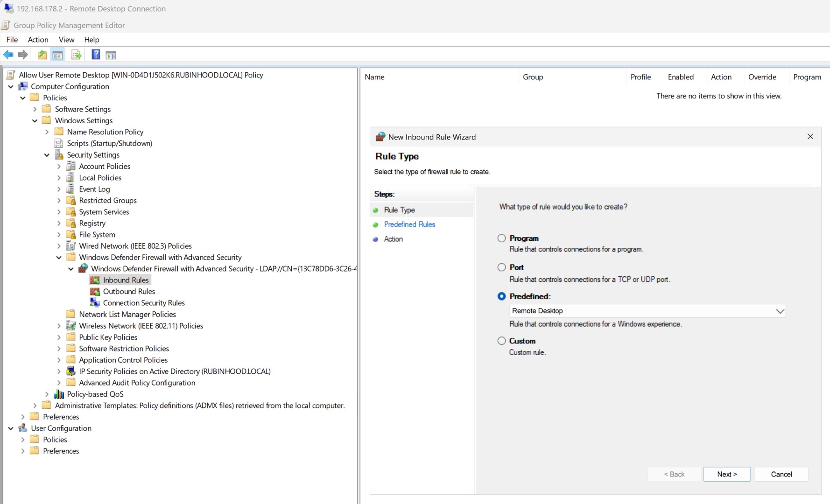Toggle the Show/Hide Console Tree icon
The image size is (830, 504).
[x=58, y=55]
